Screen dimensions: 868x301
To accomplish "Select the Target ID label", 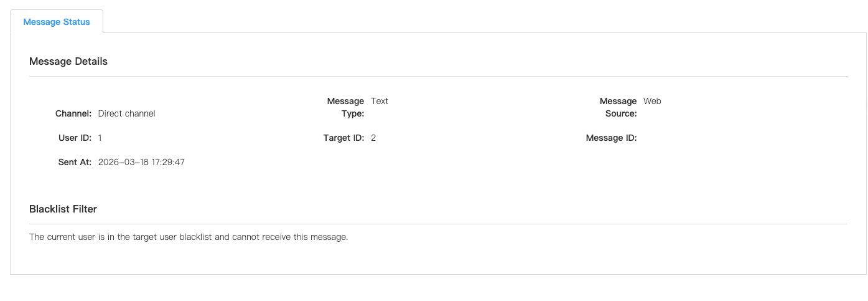I will [343, 138].
